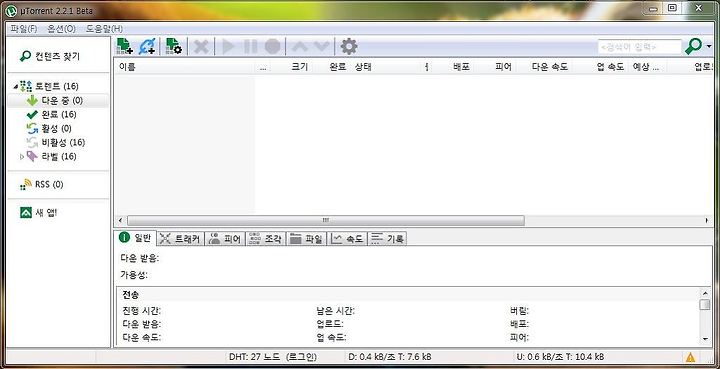The image size is (720, 369).
Task: Switch to the 피어 tab
Action: coord(225,239)
